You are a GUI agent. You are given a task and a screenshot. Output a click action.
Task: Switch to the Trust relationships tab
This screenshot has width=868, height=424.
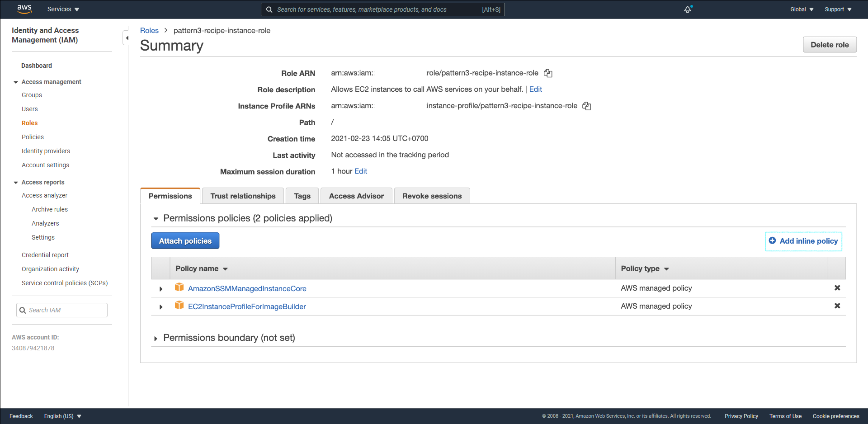[x=243, y=196]
